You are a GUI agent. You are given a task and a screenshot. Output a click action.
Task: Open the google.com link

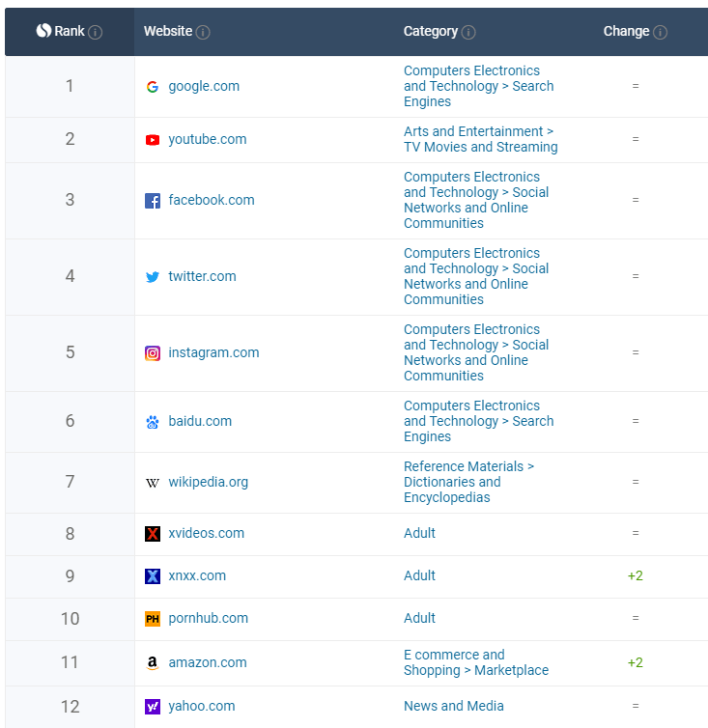(x=204, y=86)
